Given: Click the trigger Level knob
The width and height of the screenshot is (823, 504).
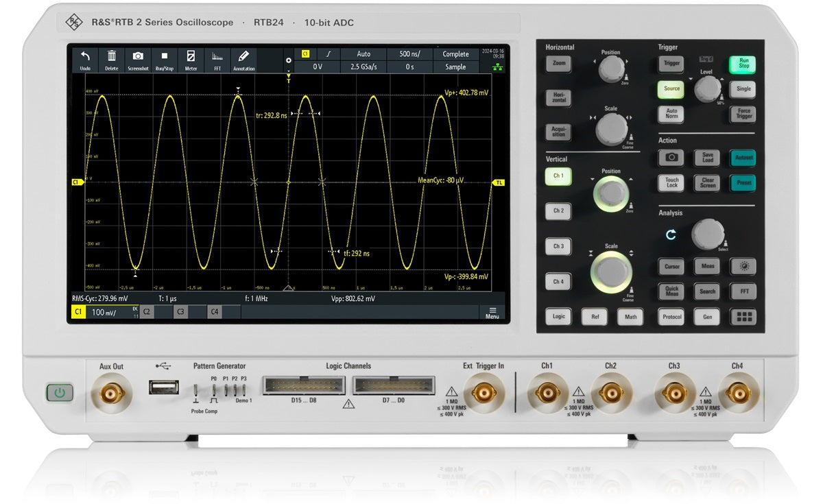Looking at the screenshot, I should pos(706,89).
